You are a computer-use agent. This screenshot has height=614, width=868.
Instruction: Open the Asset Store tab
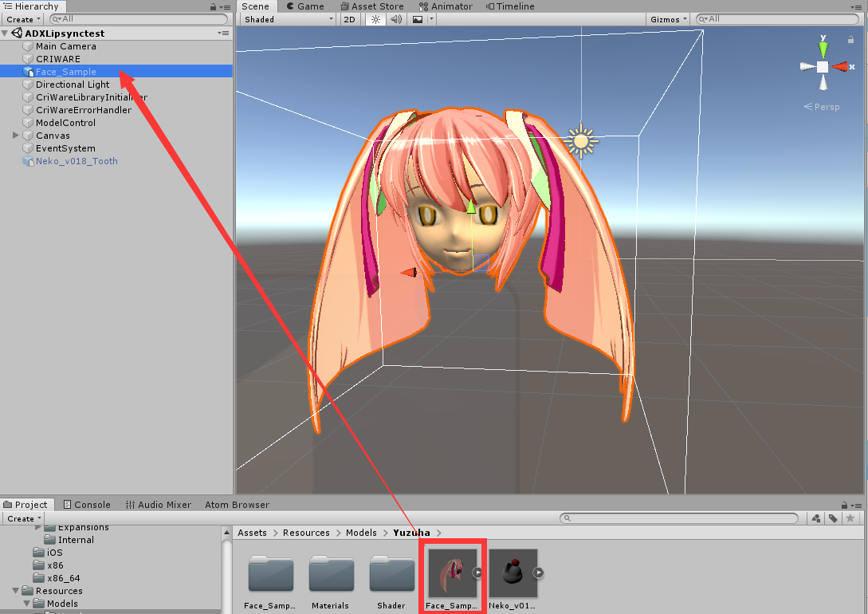pyautogui.click(x=372, y=6)
